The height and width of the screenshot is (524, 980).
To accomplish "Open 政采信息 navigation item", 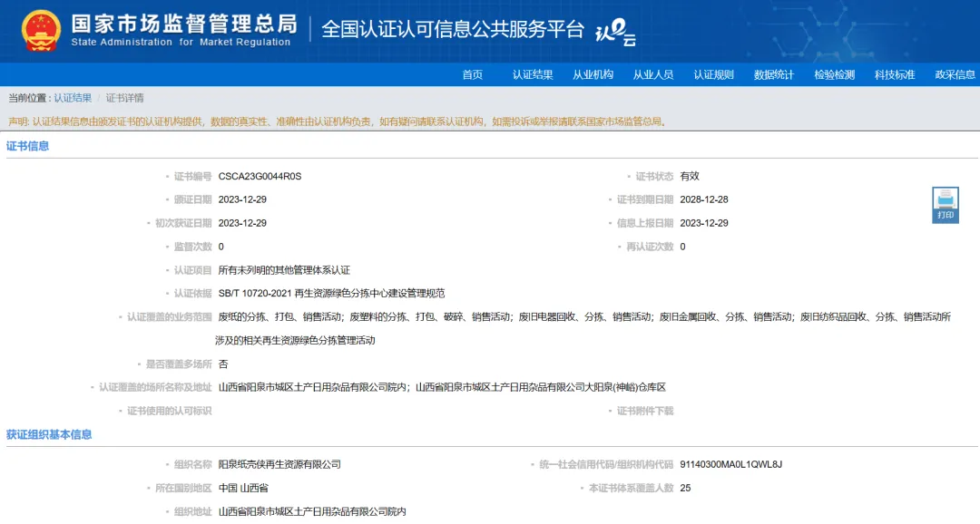I will tap(955, 75).
